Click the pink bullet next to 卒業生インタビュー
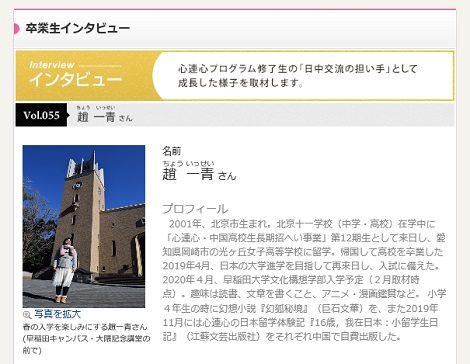470x364 pixels. [16, 29]
